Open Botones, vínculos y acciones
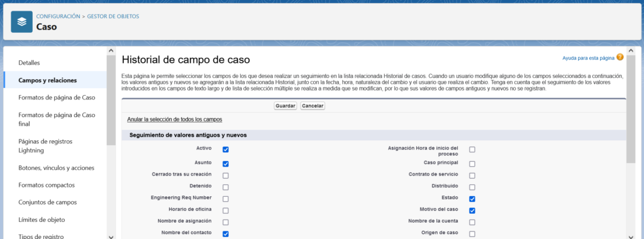The height and width of the screenshot is (239, 644). [x=56, y=168]
